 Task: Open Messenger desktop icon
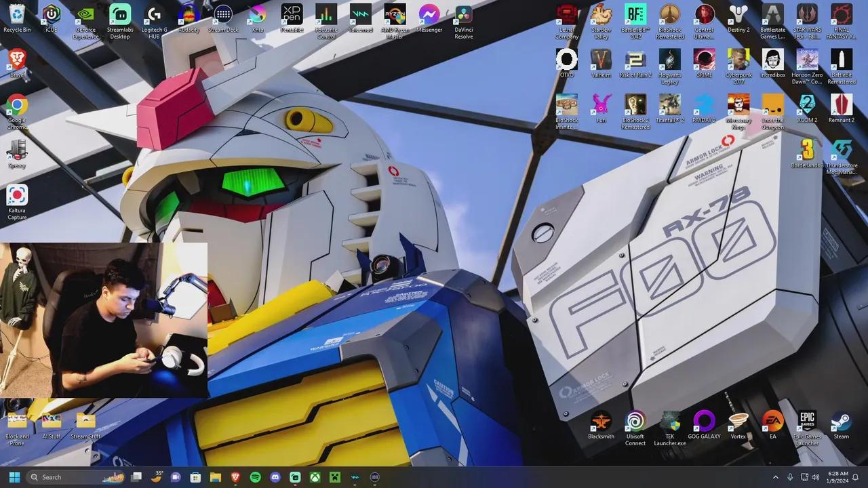click(x=429, y=18)
